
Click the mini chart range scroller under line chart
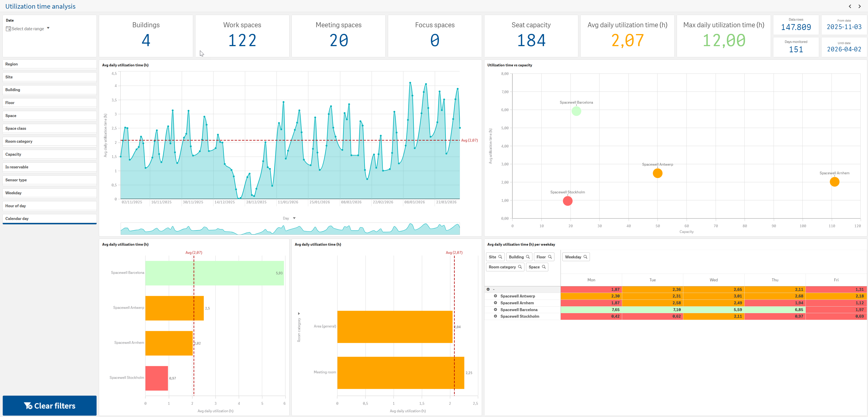click(290, 229)
